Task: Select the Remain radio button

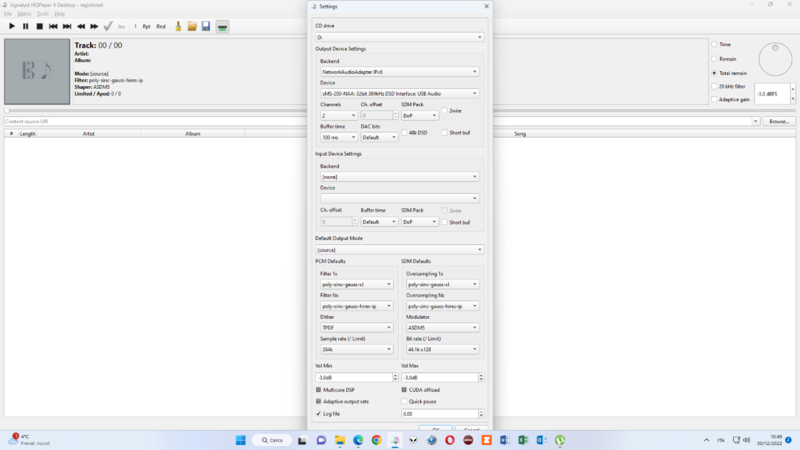Action: [x=714, y=59]
